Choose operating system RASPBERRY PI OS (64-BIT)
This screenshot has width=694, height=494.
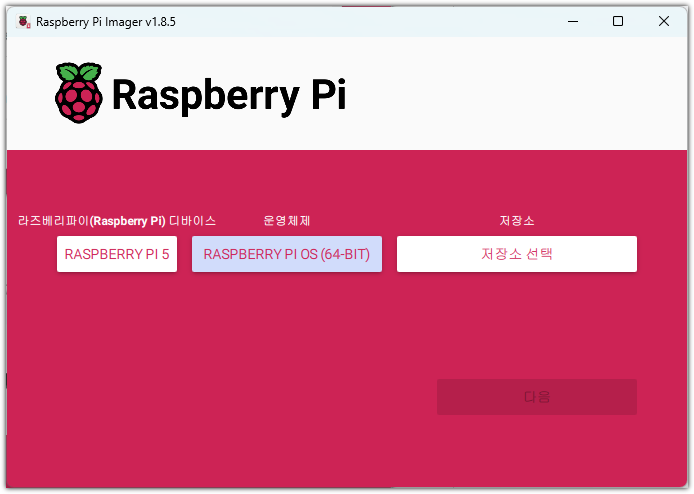287,254
